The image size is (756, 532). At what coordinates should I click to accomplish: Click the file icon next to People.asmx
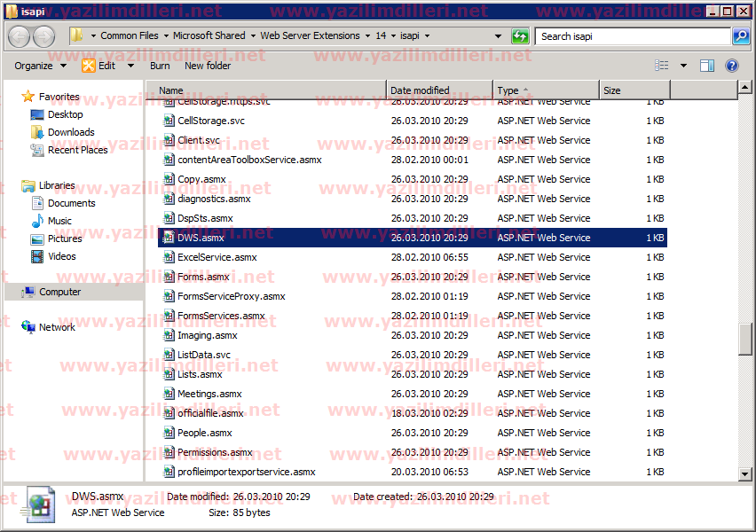pos(169,433)
